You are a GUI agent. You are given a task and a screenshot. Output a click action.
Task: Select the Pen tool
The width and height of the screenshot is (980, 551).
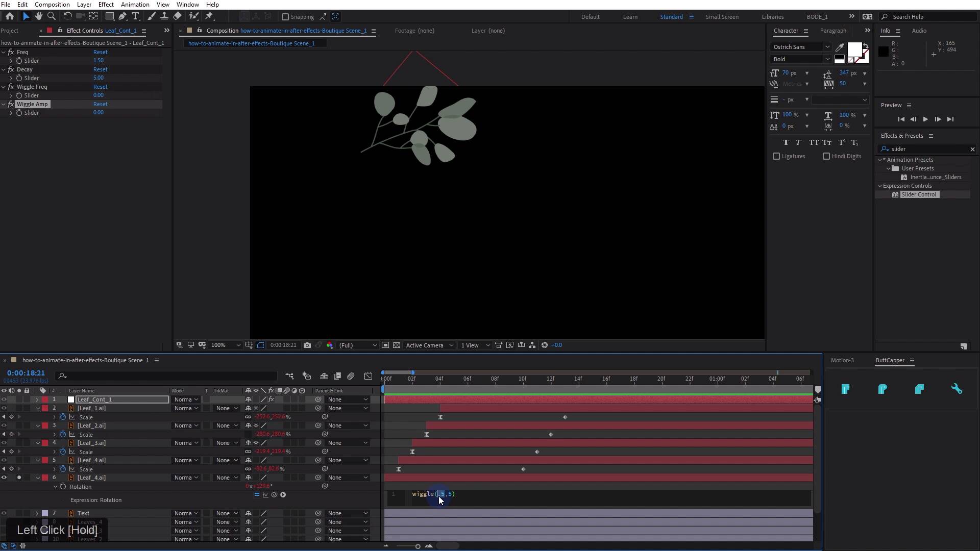click(x=122, y=16)
